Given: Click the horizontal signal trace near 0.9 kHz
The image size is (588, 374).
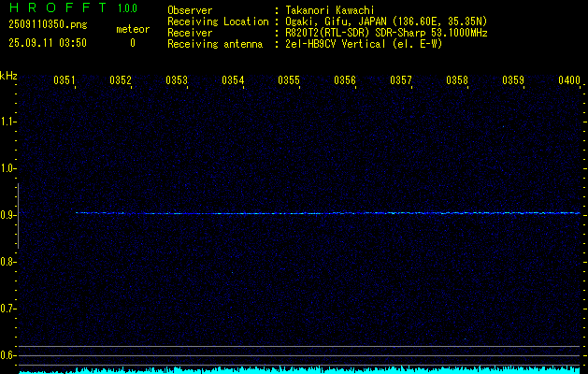Looking at the screenshot, I should click(328, 213).
